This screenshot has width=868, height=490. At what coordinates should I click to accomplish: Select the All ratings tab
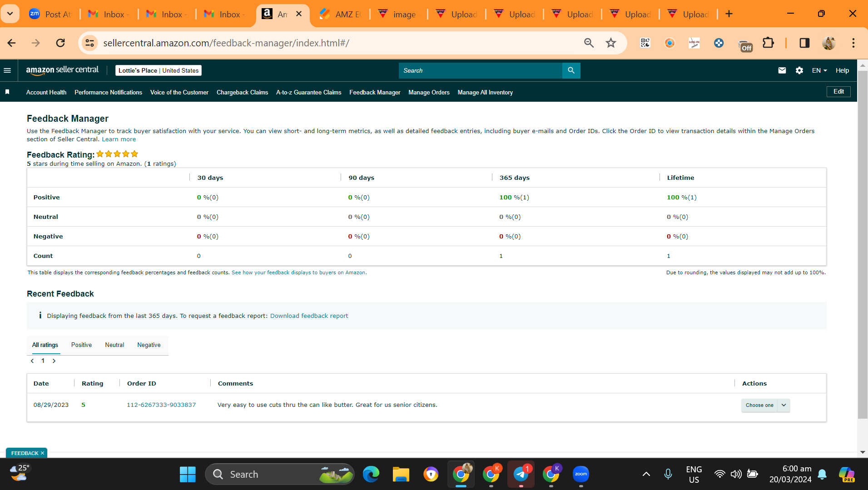tap(45, 345)
